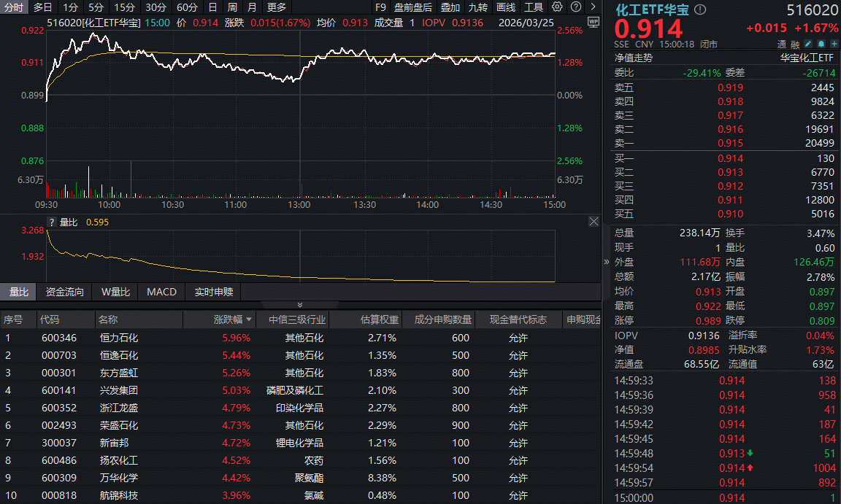
Task: Close the 量比 indicator panel
Action: click(594, 222)
